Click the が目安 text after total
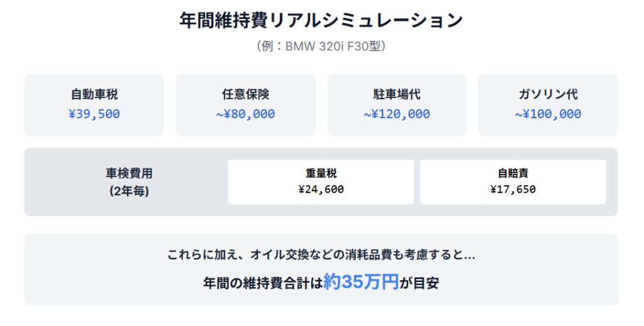This screenshot has width=644, height=326. coord(419,283)
